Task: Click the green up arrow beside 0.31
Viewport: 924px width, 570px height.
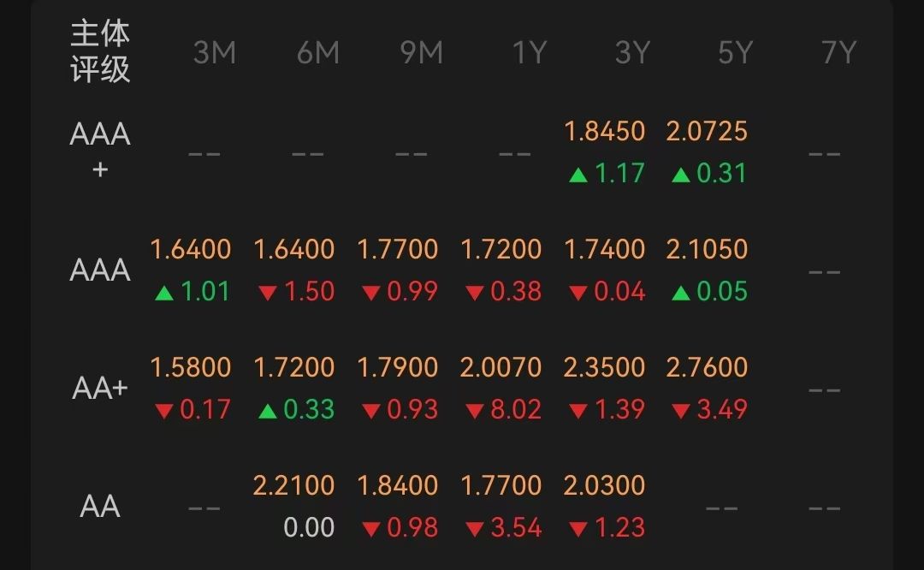Action: [681, 175]
